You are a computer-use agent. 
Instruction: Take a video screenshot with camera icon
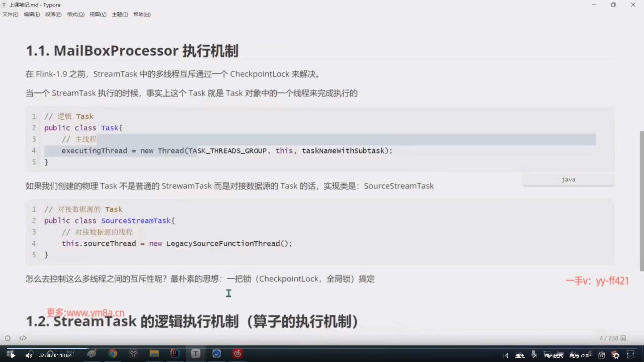coord(602,356)
